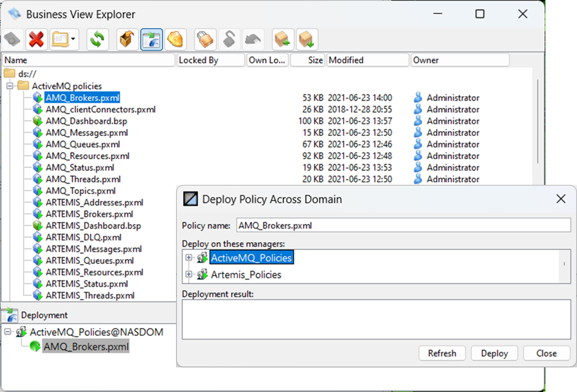Screen dimensions: 577x392
Task: Click the Owner column header
Action: [x=460, y=60]
